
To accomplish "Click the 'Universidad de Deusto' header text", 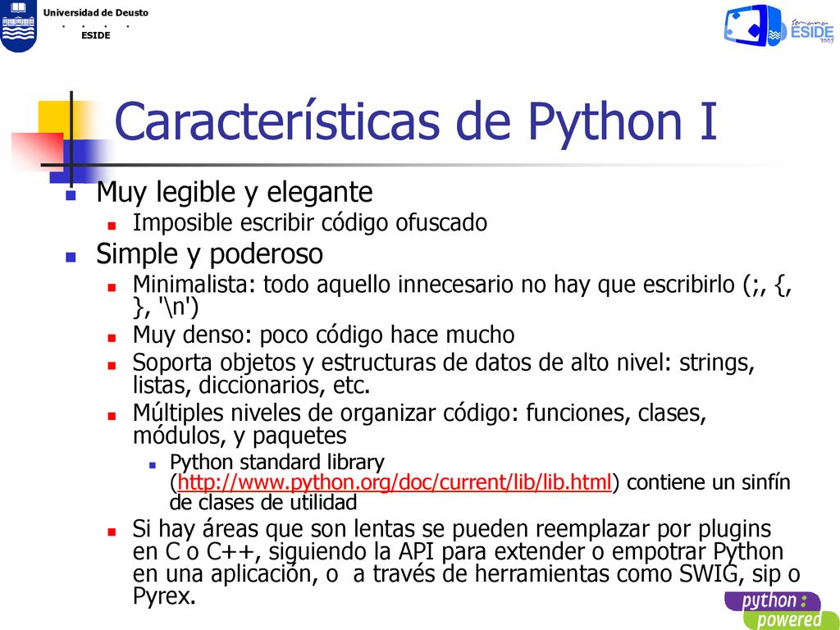I will [x=96, y=13].
